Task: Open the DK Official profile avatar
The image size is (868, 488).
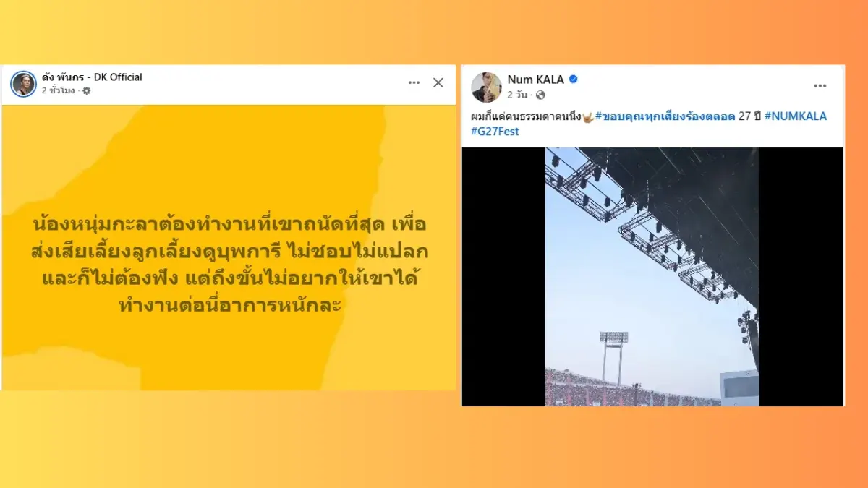Action: (23, 84)
